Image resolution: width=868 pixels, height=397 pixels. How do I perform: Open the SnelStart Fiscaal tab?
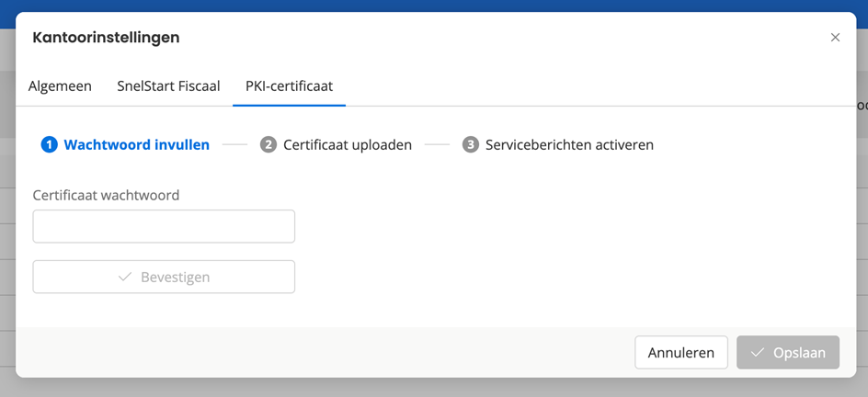[168, 86]
